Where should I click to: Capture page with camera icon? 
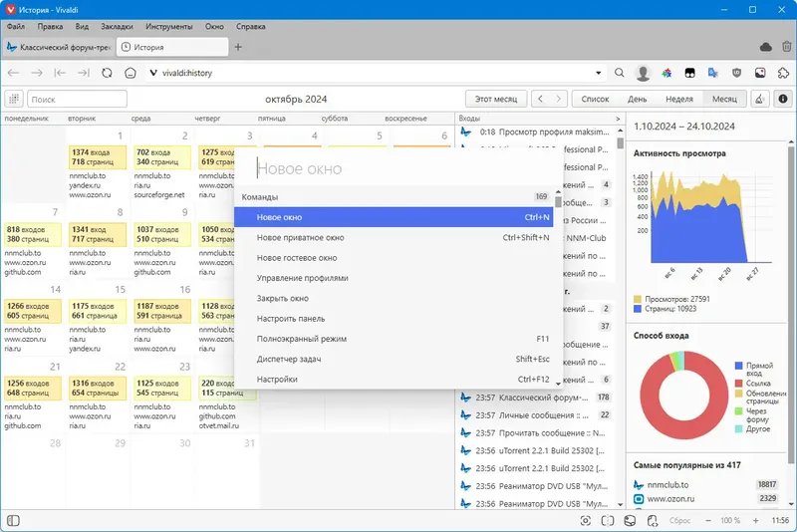585,520
